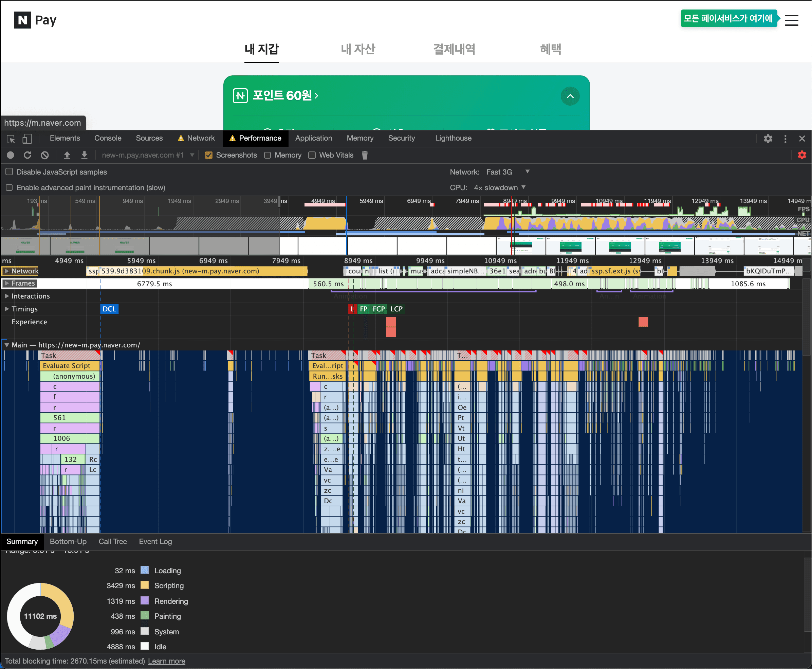This screenshot has width=812, height=669.
Task: Collapse the Main thread track
Action: click(x=6, y=345)
